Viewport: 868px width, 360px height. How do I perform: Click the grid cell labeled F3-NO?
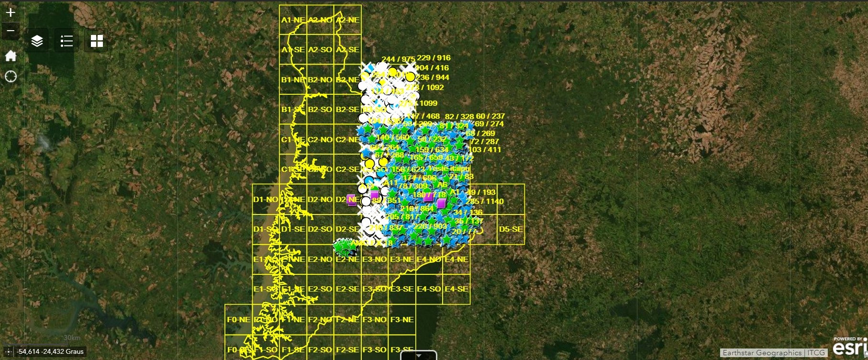click(x=375, y=319)
